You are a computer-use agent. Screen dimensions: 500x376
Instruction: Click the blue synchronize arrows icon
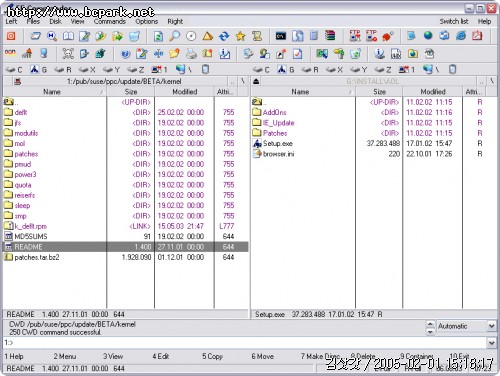coord(224,36)
